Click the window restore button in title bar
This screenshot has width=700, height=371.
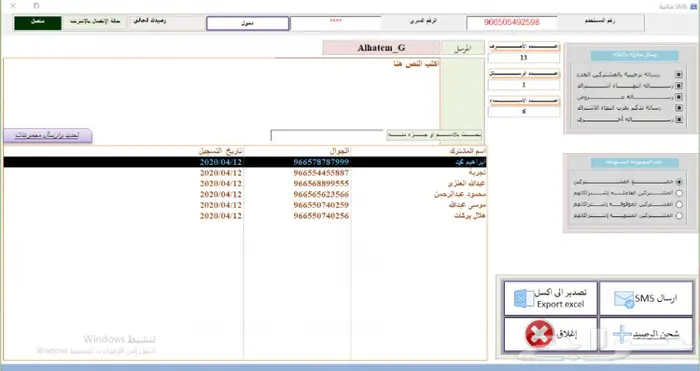(37, 6)
